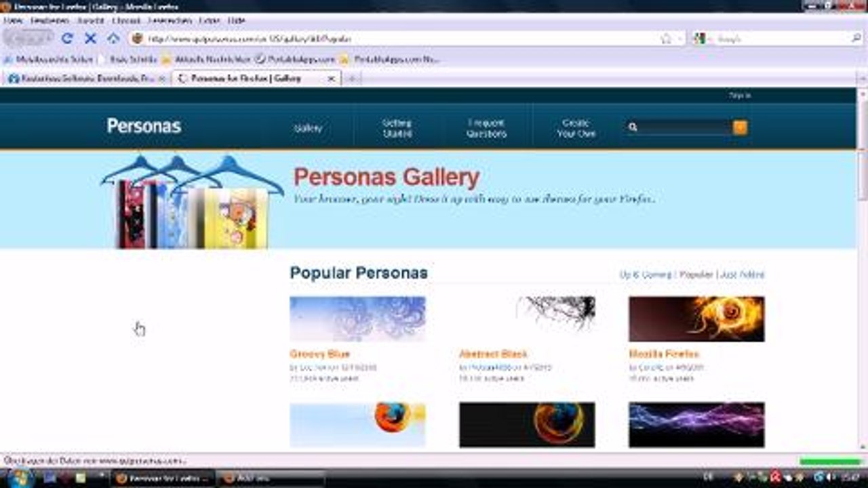Open the Bearbeiten menu
Screen dimensions: 868x488
[50, 20]
